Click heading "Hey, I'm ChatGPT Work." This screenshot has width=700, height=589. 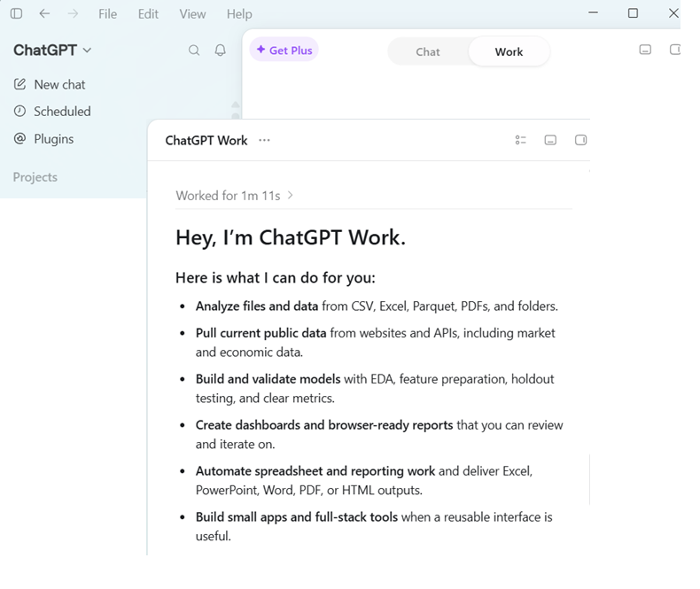coord(291,237)
